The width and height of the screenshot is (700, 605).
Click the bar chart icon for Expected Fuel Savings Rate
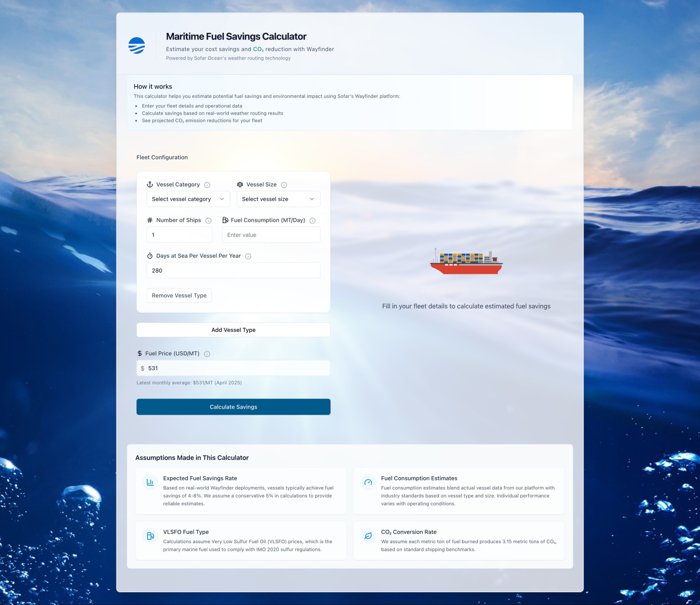pyautogui.click(x=150, y=482)
